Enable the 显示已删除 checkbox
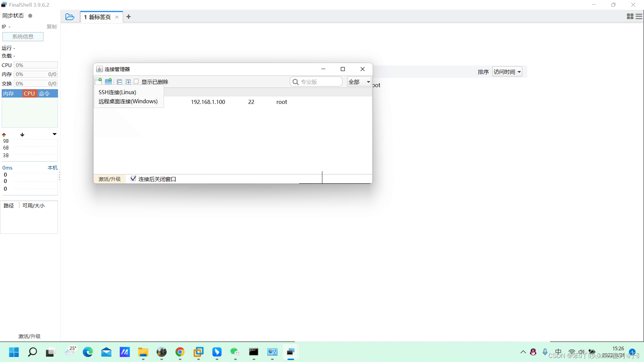Viewport: 644px width, 362px height. [x=137, y=81]
